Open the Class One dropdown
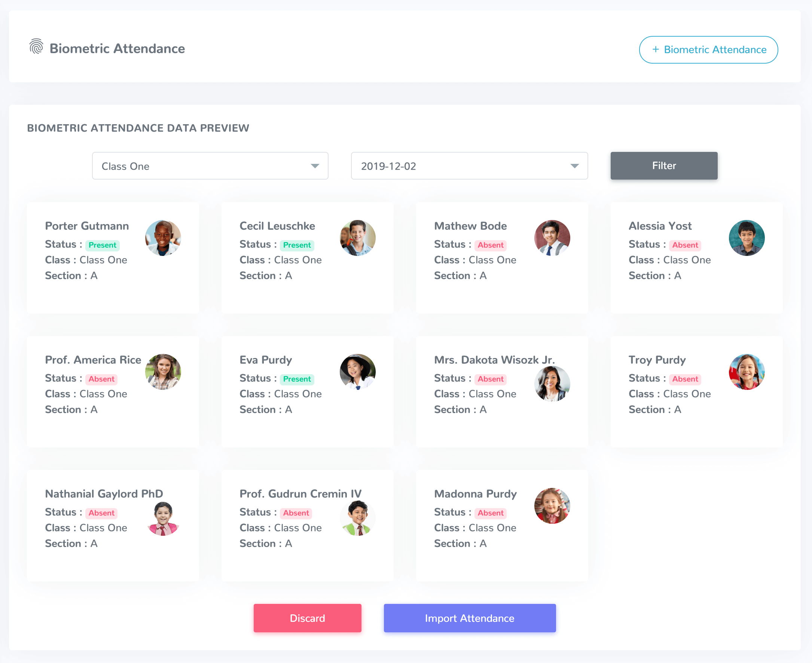The height and width of the screenshot is (663, 812). 210,166
